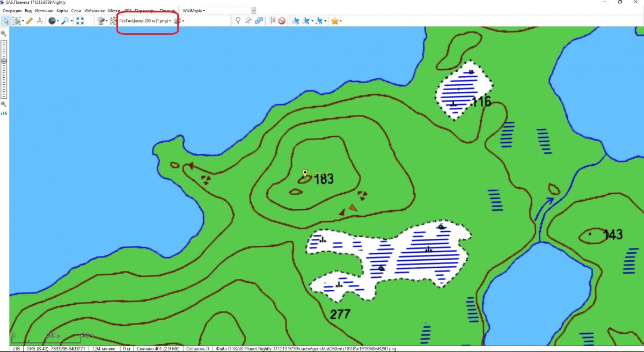
Task: Click the compass map calculation tool
Action: 40,21
